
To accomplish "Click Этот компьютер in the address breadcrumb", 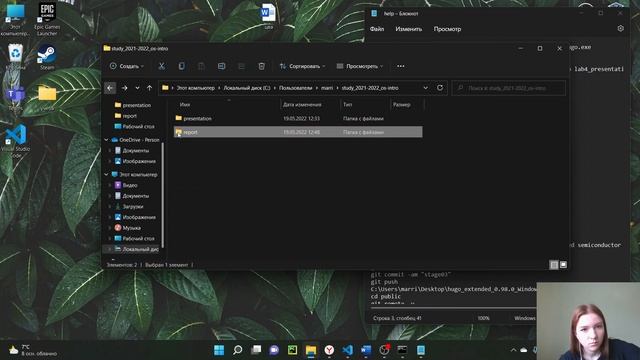I will coord(196,88).
